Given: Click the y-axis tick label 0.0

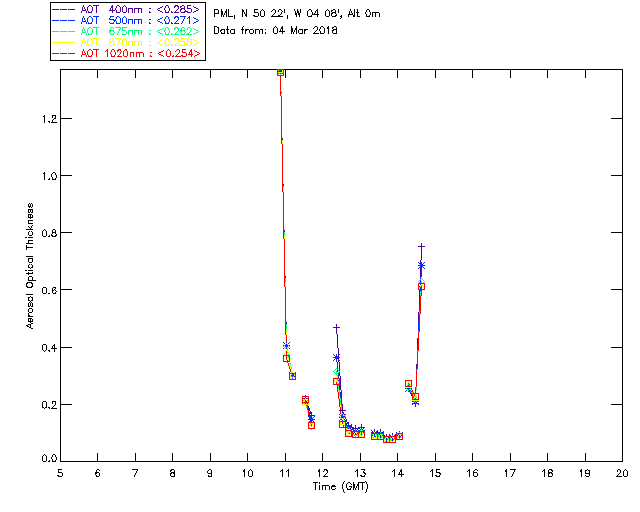Looking at the screenshot, I should 49,459.
